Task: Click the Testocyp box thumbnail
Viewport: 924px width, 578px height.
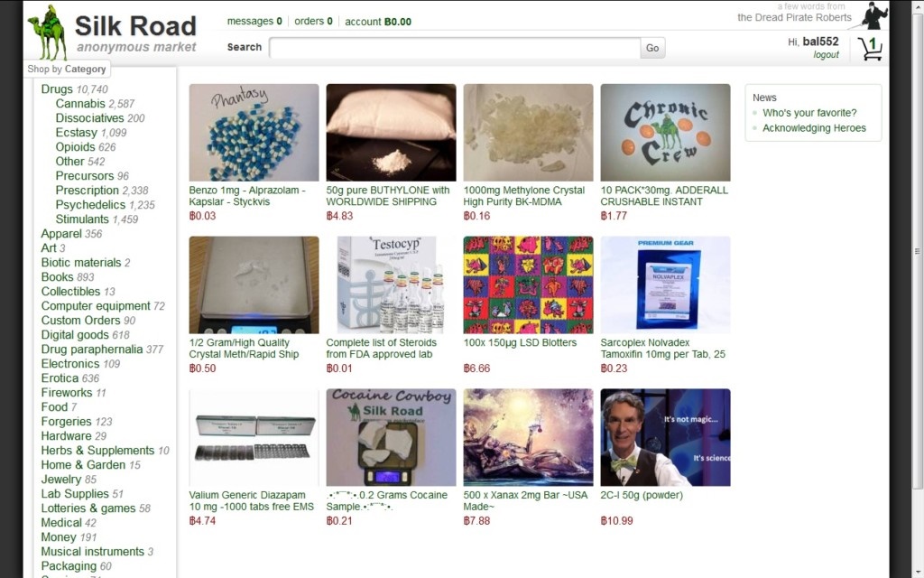Action: [x=391, y=284]
